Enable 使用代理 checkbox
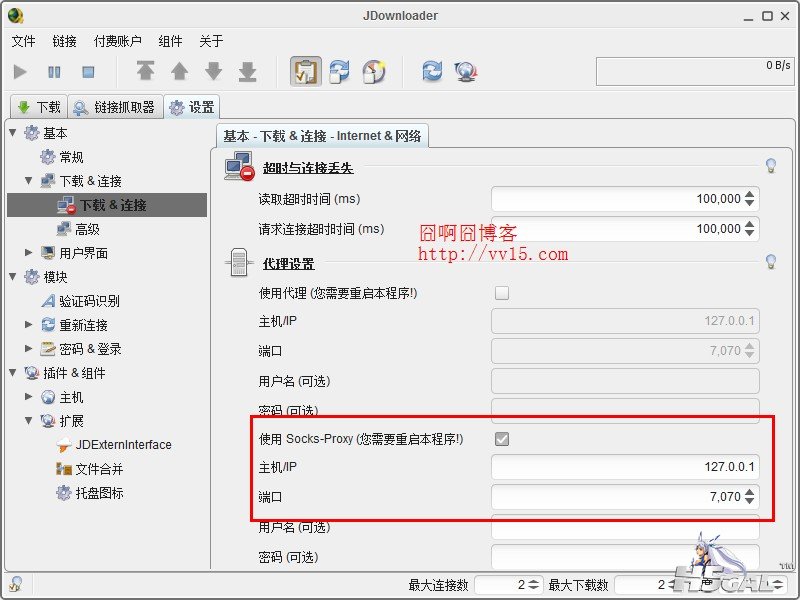The height and width of the screenshot is (600, 800). pos(502,293)
